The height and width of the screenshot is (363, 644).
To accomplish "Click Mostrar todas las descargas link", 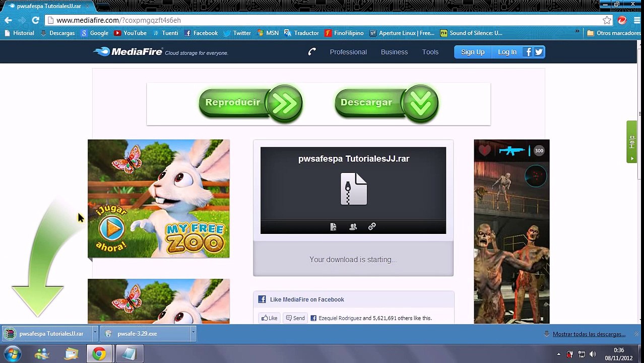I will click(589, 334).
